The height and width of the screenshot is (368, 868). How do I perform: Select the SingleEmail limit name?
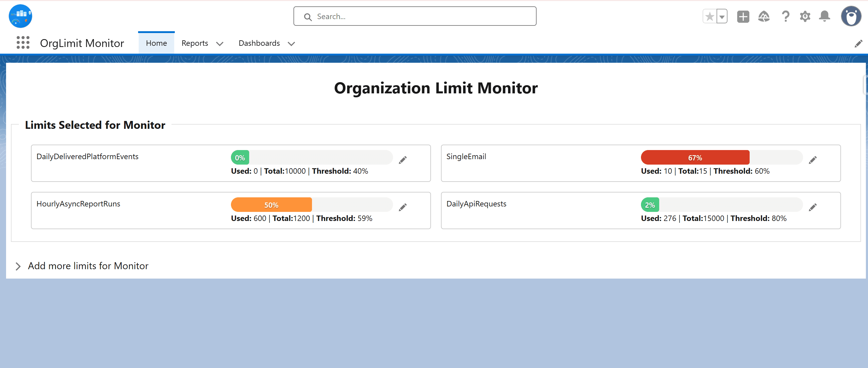pyautogui.click(x=466, y=156)
